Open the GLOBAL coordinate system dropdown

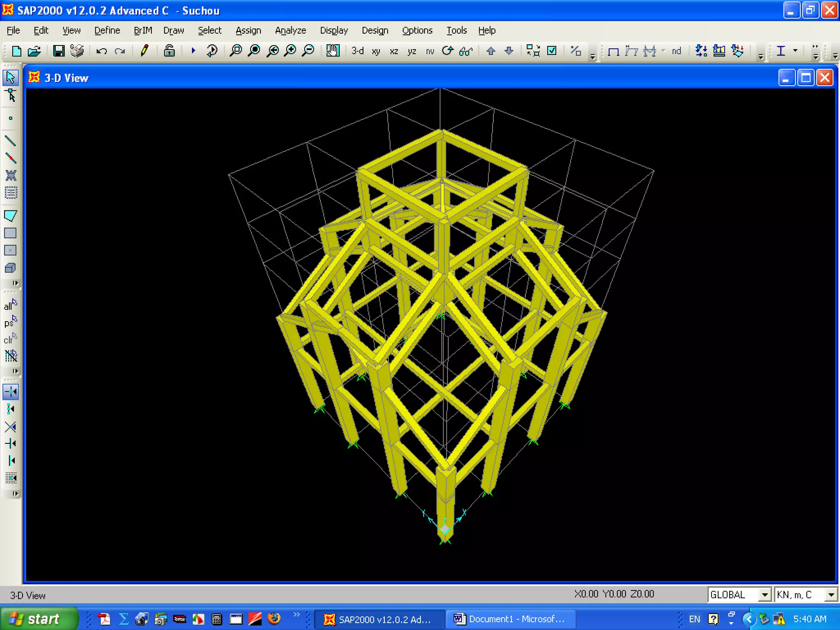click(x=765, y=595)
